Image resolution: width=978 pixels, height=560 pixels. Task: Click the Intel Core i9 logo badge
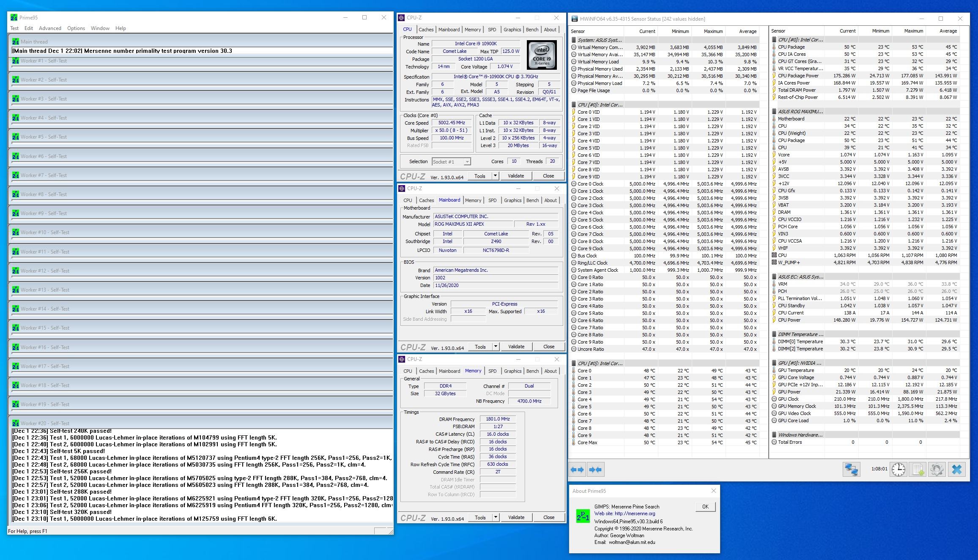click(542, 55)
